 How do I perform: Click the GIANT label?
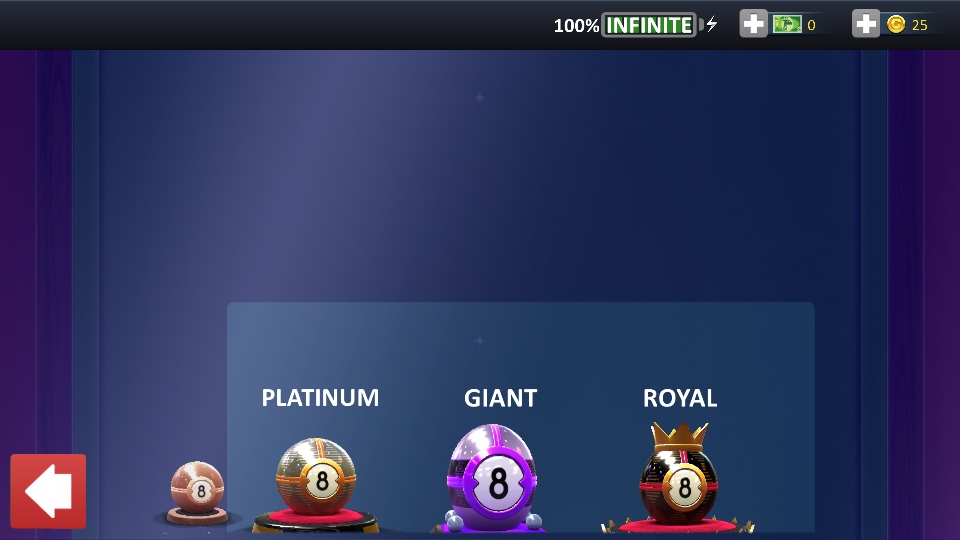click(x=501, y=398)
